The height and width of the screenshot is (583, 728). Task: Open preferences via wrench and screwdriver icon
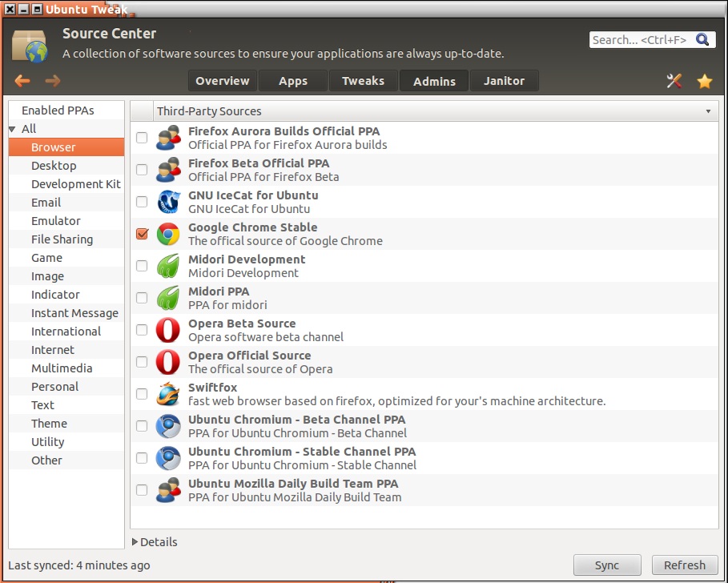click(674, 81)
